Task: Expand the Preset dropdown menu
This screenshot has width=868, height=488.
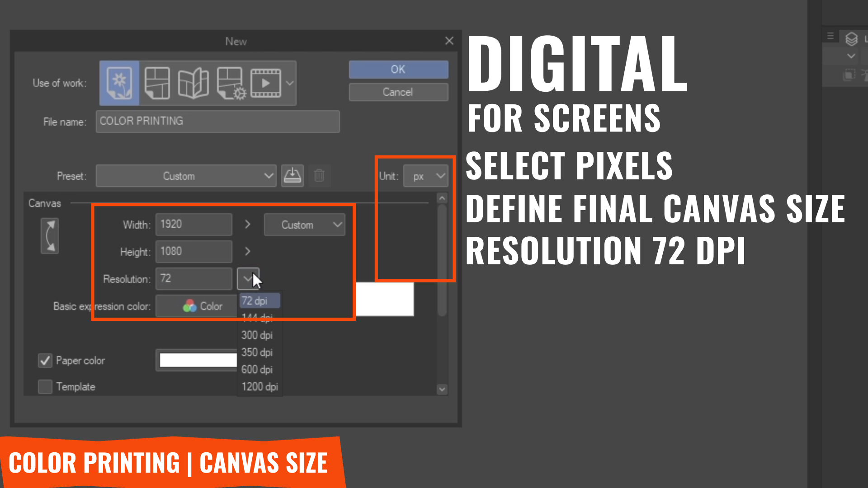Action: coord(268,176)
